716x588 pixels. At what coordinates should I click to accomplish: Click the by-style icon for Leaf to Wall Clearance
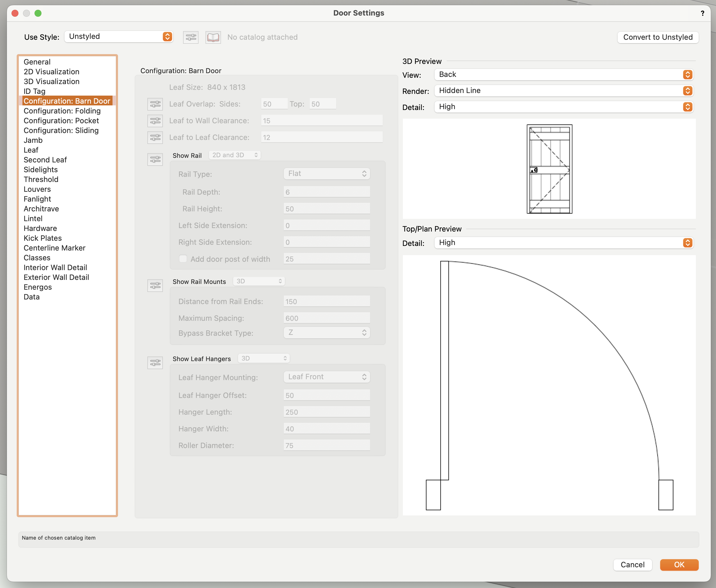pyautogui.click(x=155, y=121)
